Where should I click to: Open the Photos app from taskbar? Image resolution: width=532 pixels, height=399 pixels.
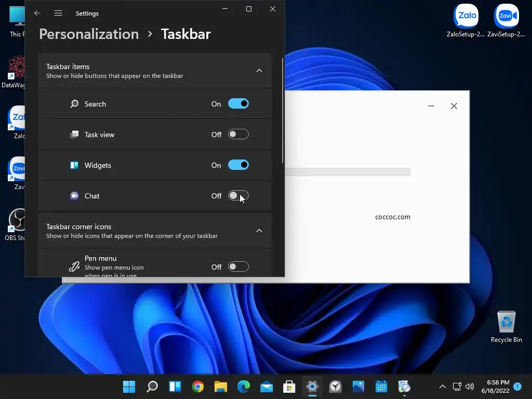[358, 387]
